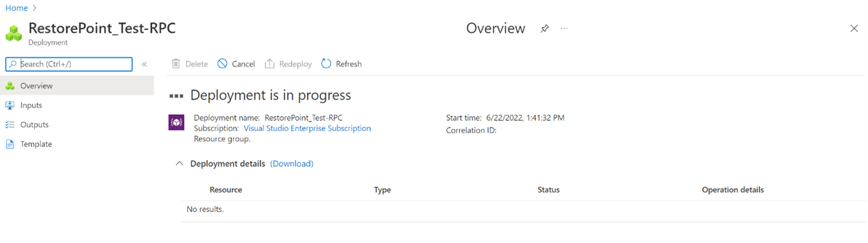
Task: Click the purple deployment resource icon
Action: click(176, 123)
